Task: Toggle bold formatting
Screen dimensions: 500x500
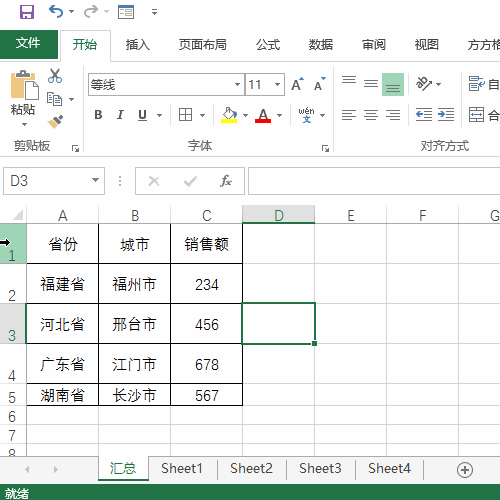Action: click(98, 115)
